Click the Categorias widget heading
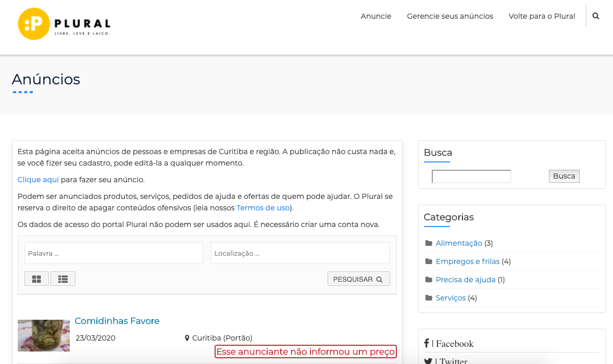This screenshot has width=613, height=364. click(x=448, y=217)
